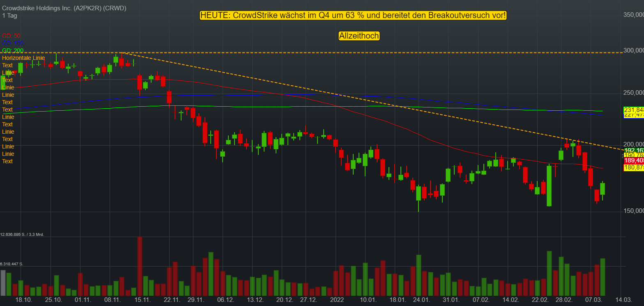Select the 'GD: 50' legend entry
The image size is (644, 306).
[x=11, y=36]
